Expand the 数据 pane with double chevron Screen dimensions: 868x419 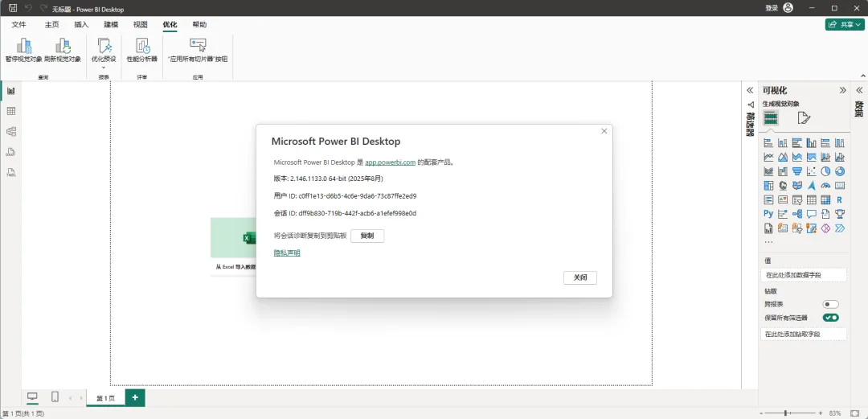(859, 90)
